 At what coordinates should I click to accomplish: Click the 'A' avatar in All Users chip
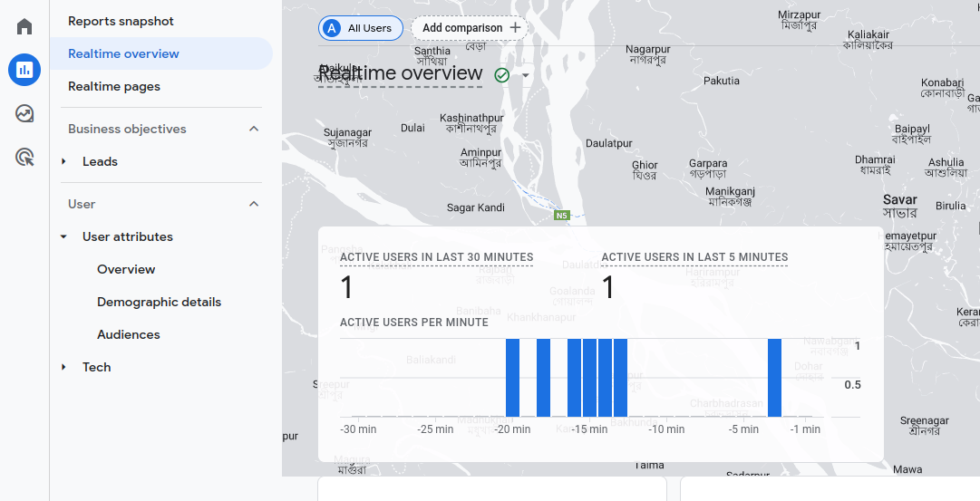332,28
